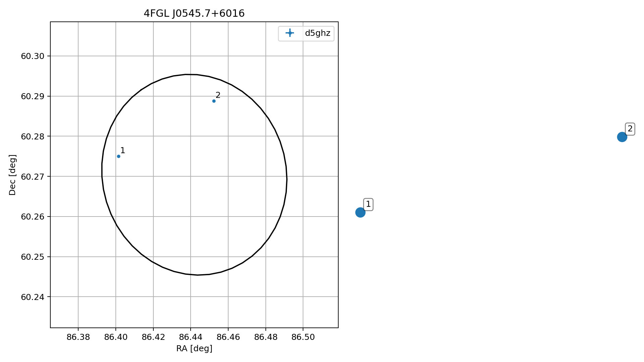Click the 60.29 y-axis tick label
The width and height of the screenshot is (644, 362).
pos(33,97)
